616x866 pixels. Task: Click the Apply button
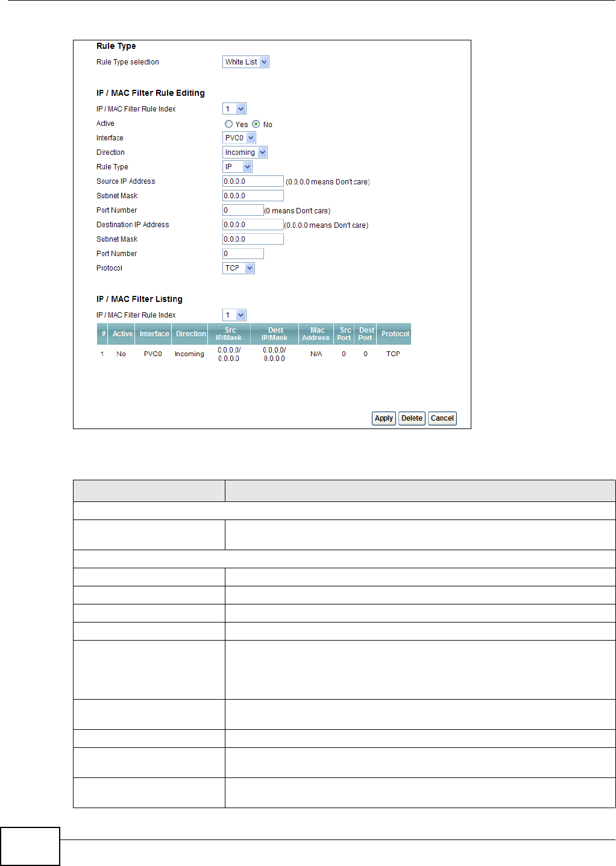coord(384,418)
